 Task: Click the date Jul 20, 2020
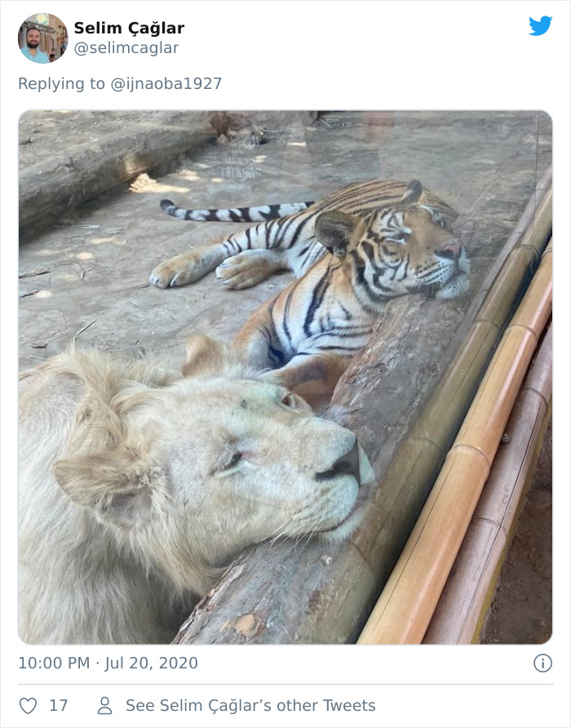[x=152, y=663]
